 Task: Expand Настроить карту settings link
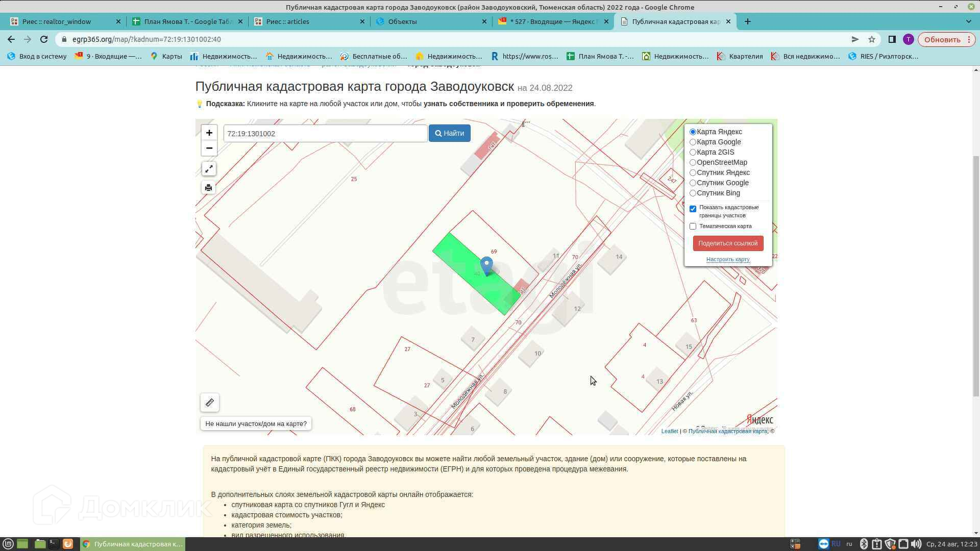coord(727,260)
